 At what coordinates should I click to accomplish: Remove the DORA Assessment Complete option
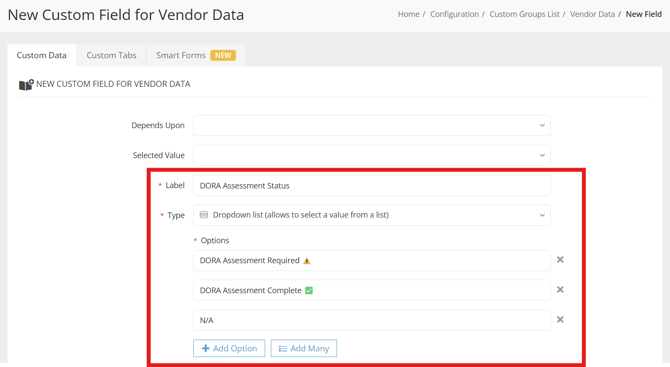click(x=560, y=290)
